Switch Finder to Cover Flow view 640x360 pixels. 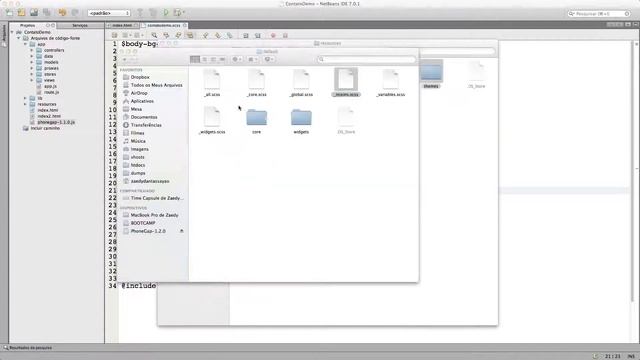[x=222, y=60]
